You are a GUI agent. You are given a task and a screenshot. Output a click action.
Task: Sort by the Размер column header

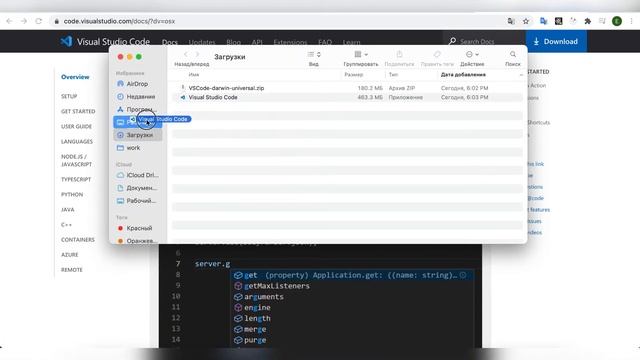pos(353,75)
